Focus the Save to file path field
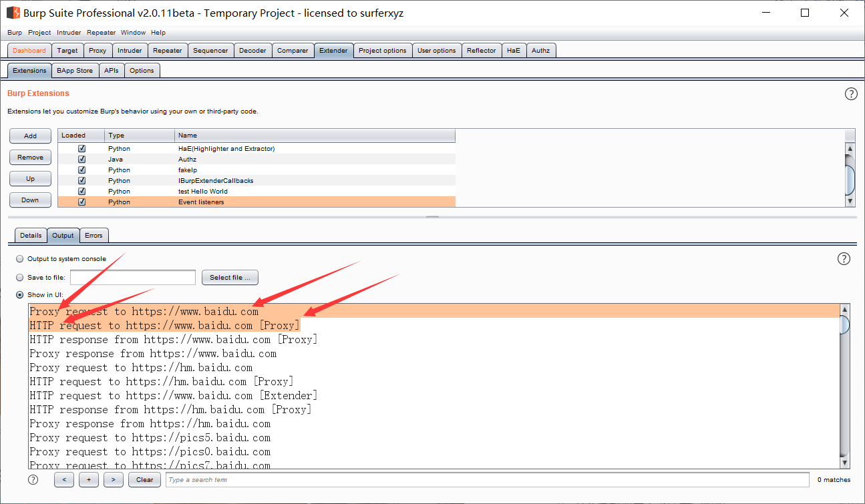865x504 pixels. click(133, 278)
